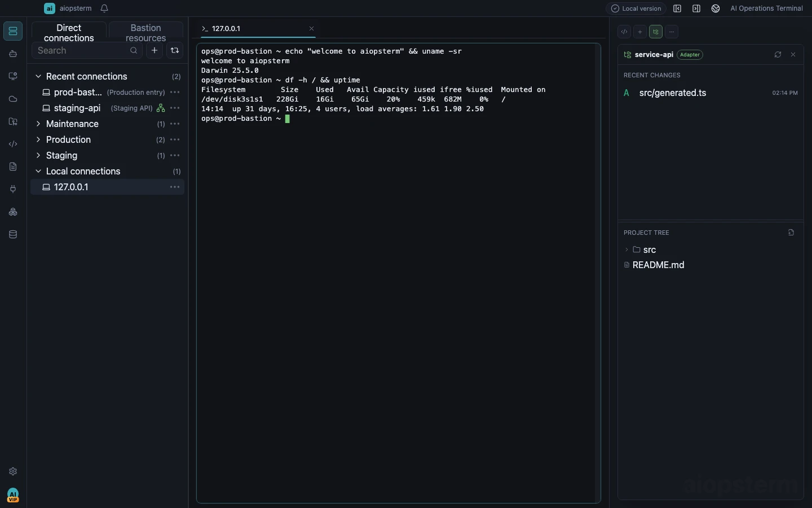
Task: Open src/generated.ts recent change
Action: [710, 93]
